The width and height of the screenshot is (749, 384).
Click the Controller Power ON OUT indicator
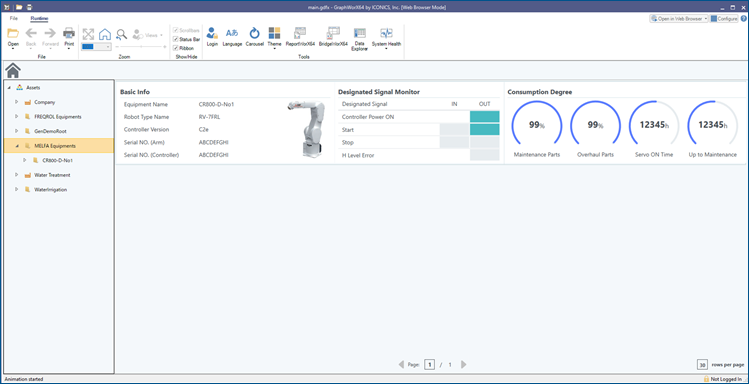484,117
